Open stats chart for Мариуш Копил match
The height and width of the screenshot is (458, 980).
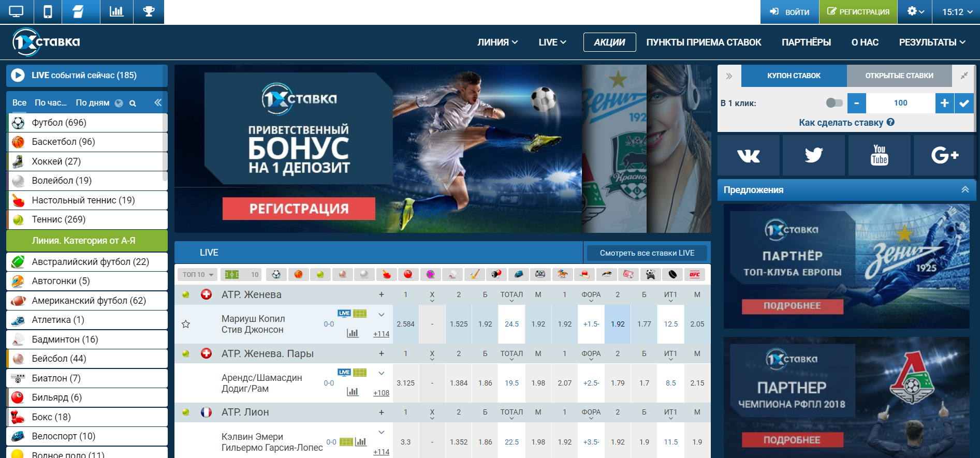pyautogui.click(x=353, y=333)
